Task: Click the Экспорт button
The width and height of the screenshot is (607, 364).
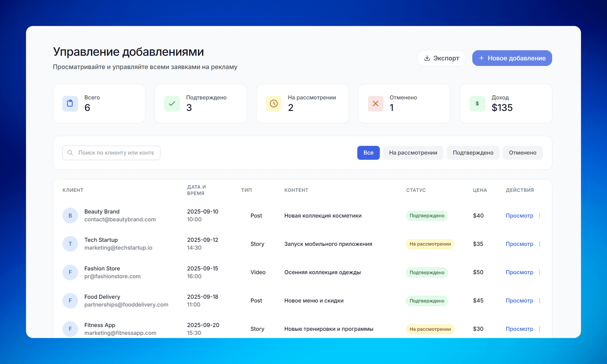Action: pos(441,58)
